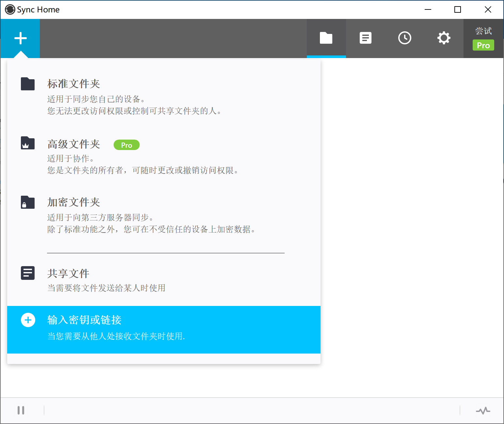Minimize the Sync Home window
Image resolution: width=504 pixels, height=424 pixels.
pyautogui.click(x=428, y=9)
